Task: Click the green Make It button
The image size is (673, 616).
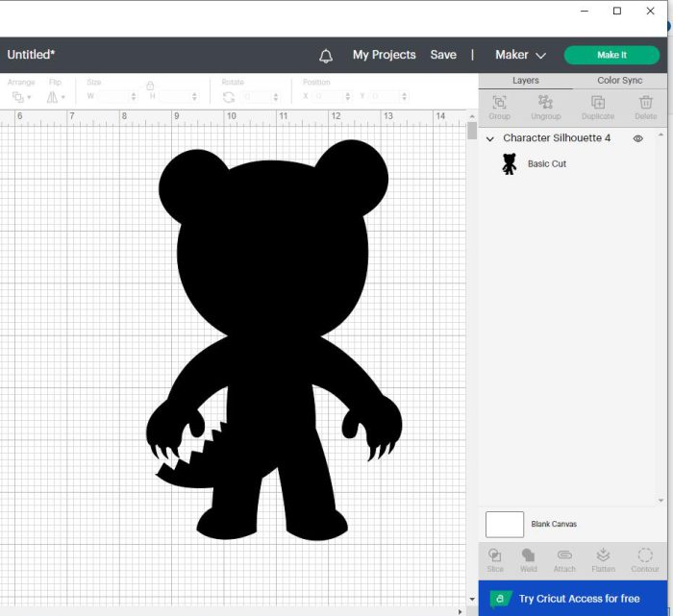Action: pos(611,55)
